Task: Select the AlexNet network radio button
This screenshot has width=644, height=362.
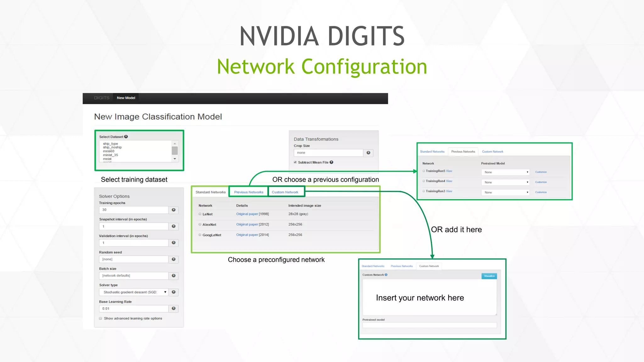Action: [200, 224]
